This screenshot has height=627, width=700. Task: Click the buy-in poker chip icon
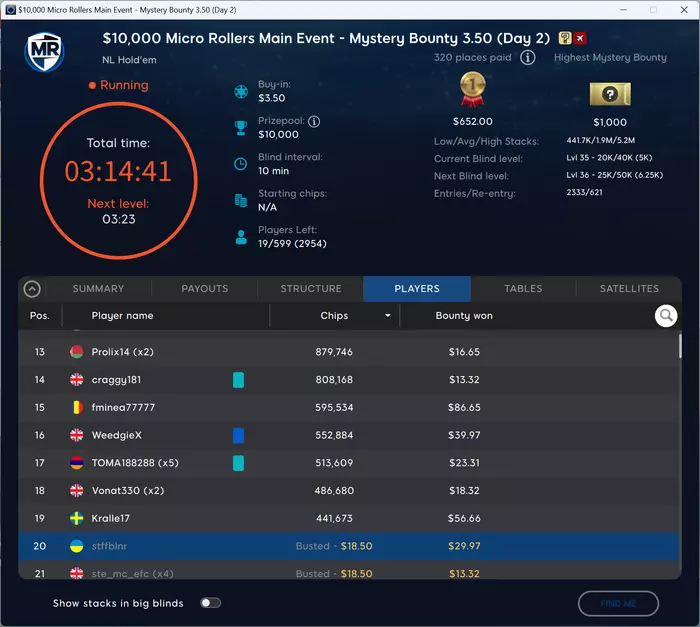coord(241,92)
